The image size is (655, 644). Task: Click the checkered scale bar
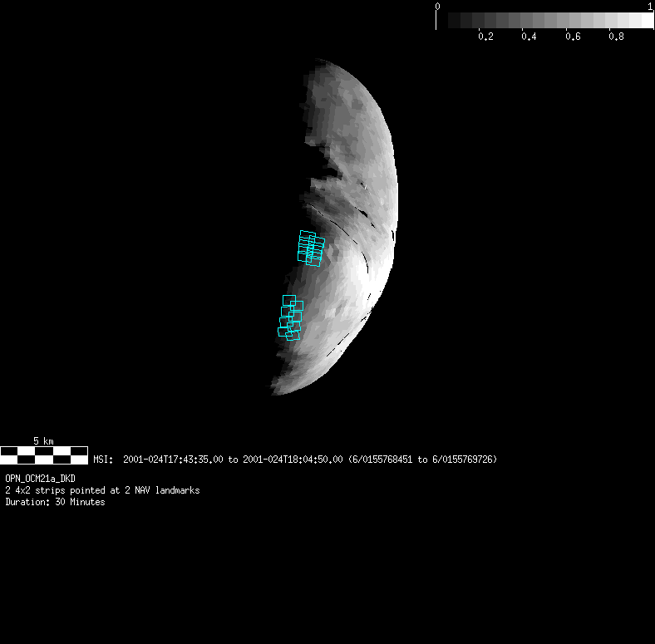coord(43,455)
